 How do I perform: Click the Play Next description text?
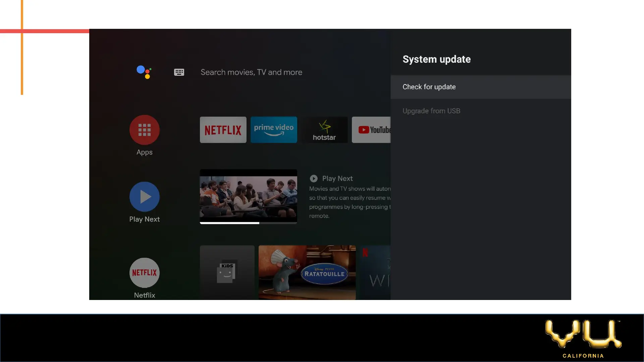[x=350, y=202]
